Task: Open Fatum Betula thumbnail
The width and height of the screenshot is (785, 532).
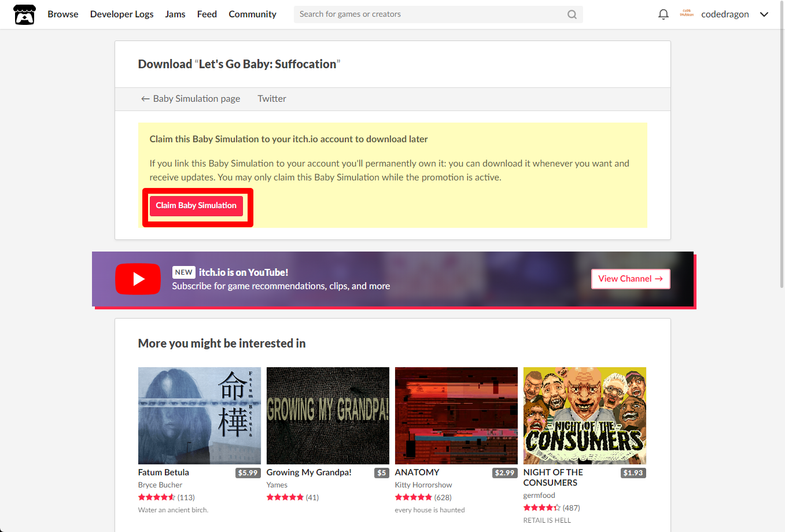Action: pyautogui.click(x=200, y=416)
